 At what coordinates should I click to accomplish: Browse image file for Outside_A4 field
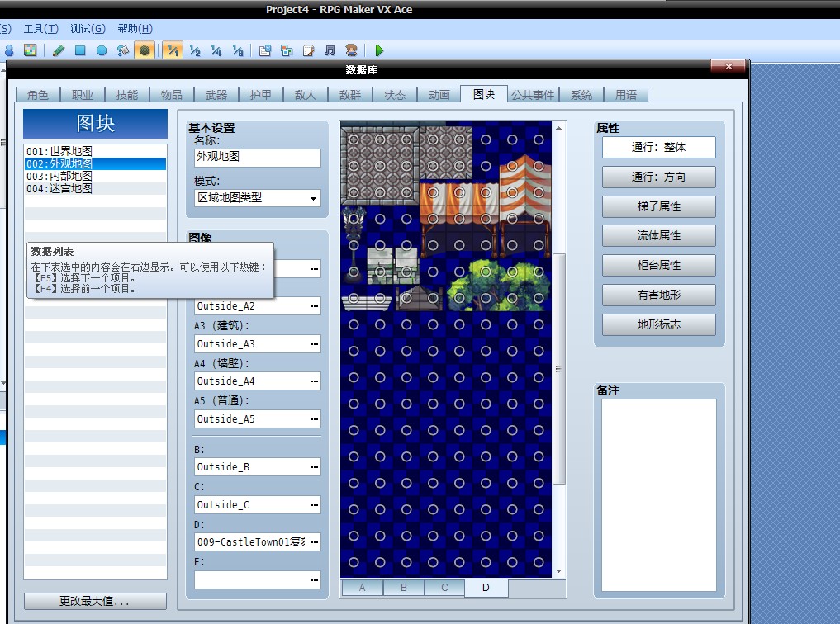pyautogui.click(x=315, y=381)
